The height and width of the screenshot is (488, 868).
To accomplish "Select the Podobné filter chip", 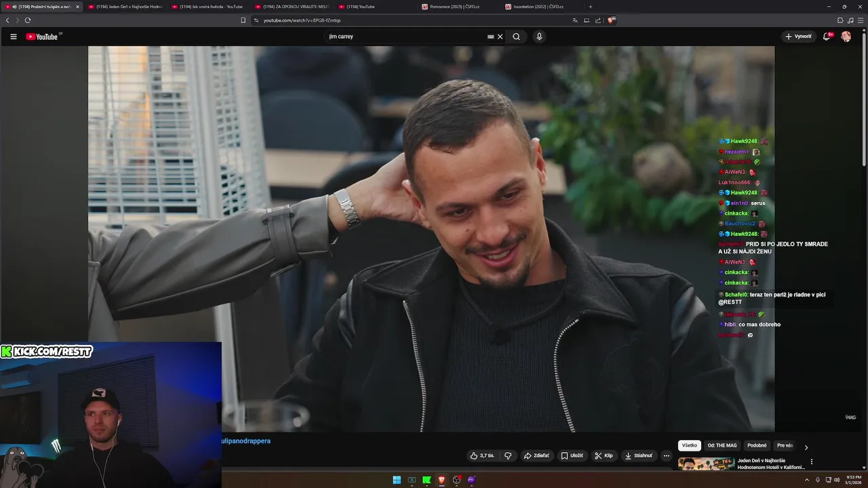I will (757, 445).
